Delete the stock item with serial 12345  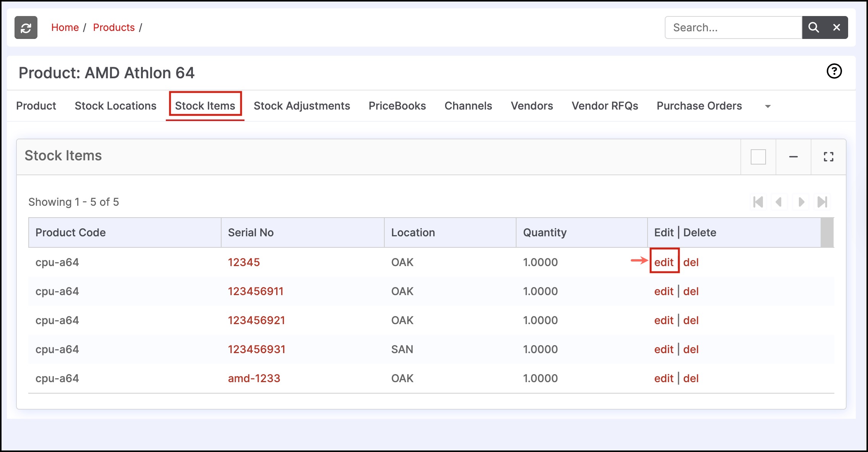coord(691,262)
